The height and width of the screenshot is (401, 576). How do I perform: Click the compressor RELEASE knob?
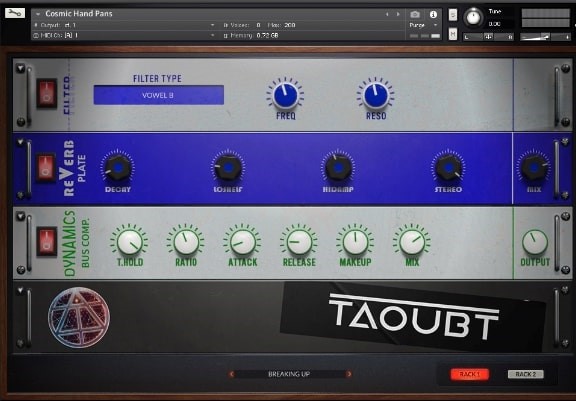coord(299,242)
